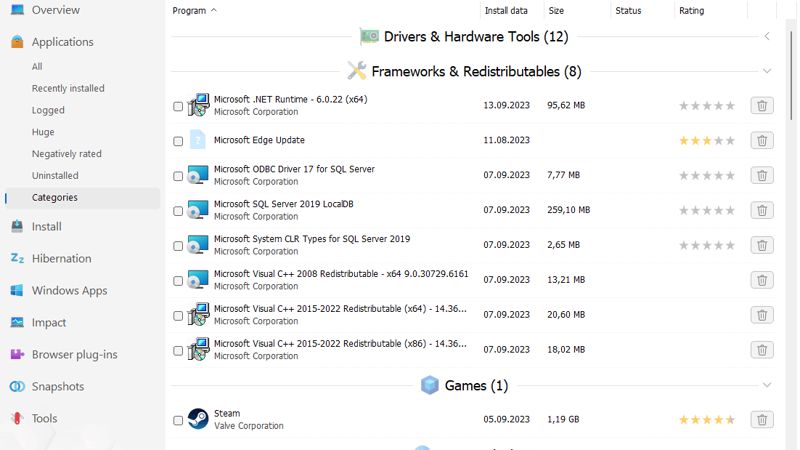Open the Overview label
The height and width of the screenshot is (450, 800).
click(56, 10)
